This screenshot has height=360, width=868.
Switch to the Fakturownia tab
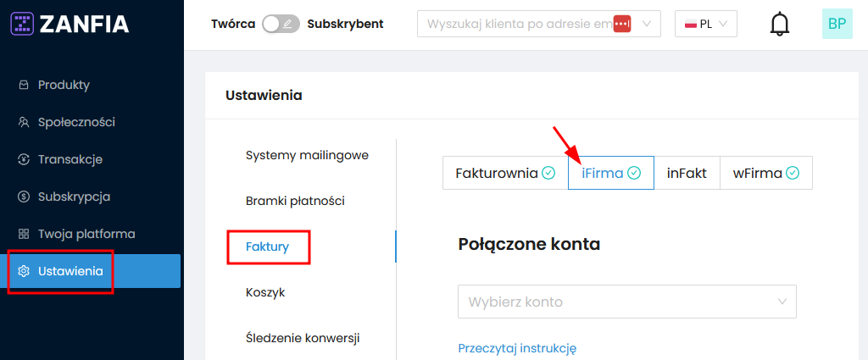tap(505, 173)
